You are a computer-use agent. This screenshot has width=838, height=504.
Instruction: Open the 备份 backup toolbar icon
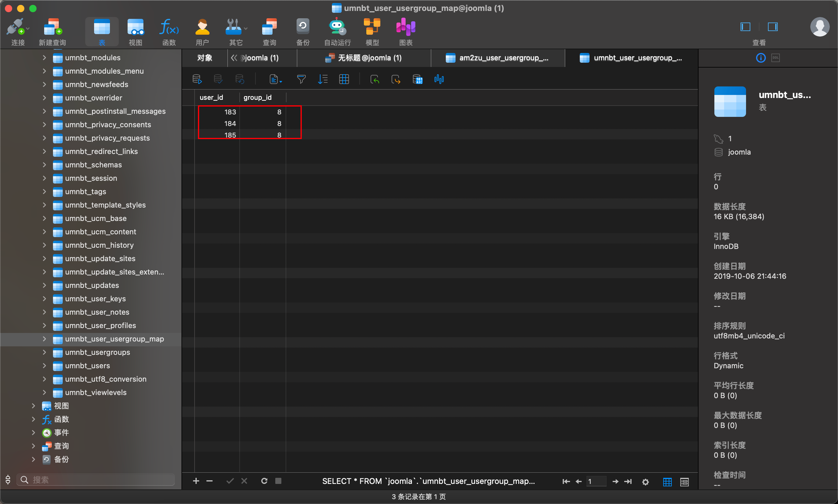(303, 32)
